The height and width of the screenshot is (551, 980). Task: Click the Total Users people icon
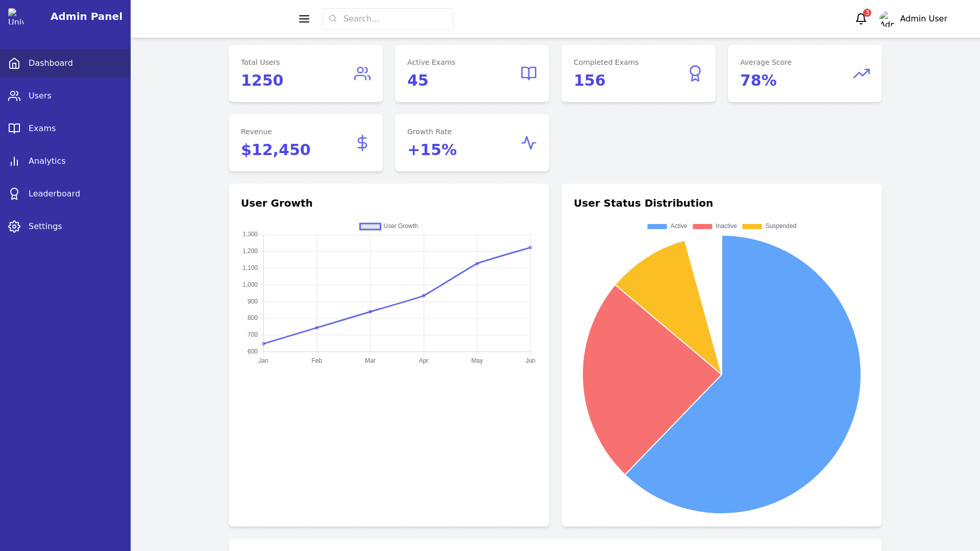click(x=362, y=73)
